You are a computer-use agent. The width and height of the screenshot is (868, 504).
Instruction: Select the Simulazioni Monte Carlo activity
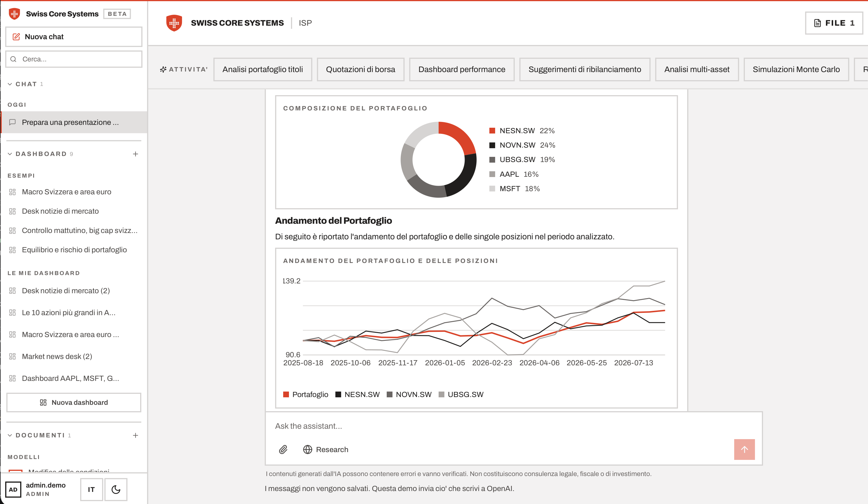pyautogui.click(x=796, y=69)
